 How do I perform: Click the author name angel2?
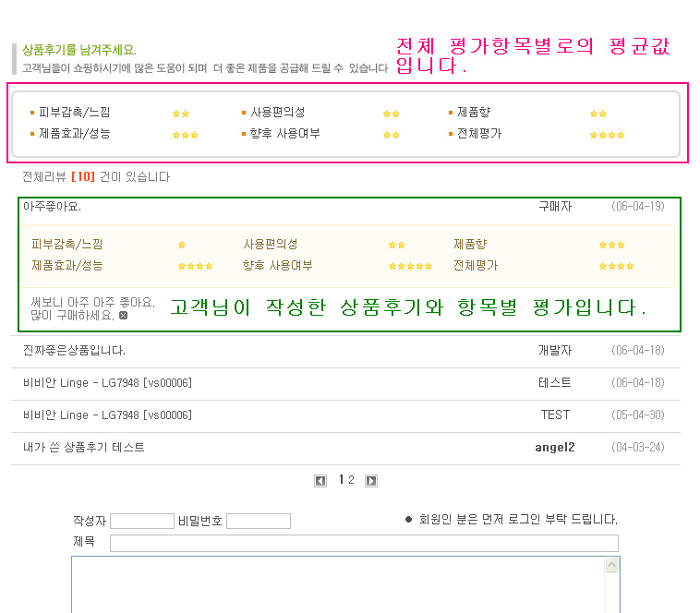click(555, 448)
